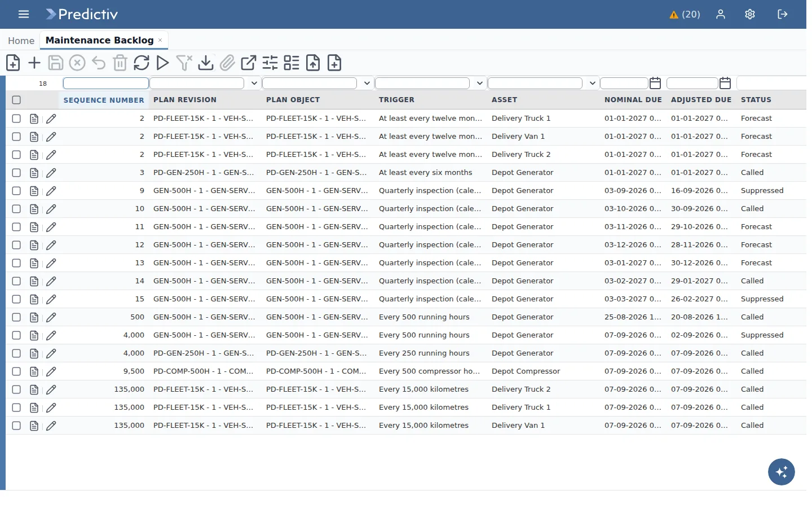Click the cancel circle-x toolbar icon
The height and width of the screenshot is (508, 812).
click(x=77, y=63)
